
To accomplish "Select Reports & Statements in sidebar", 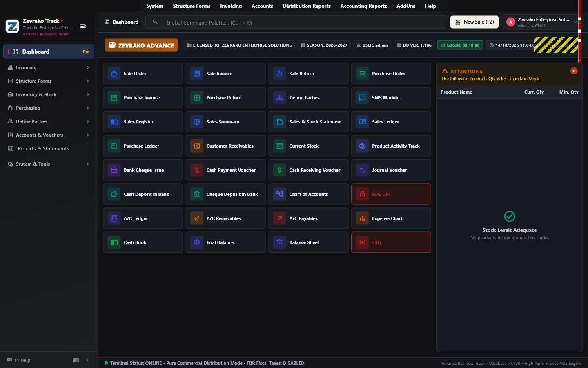I will pyautogui.click(x=49, y=149).
